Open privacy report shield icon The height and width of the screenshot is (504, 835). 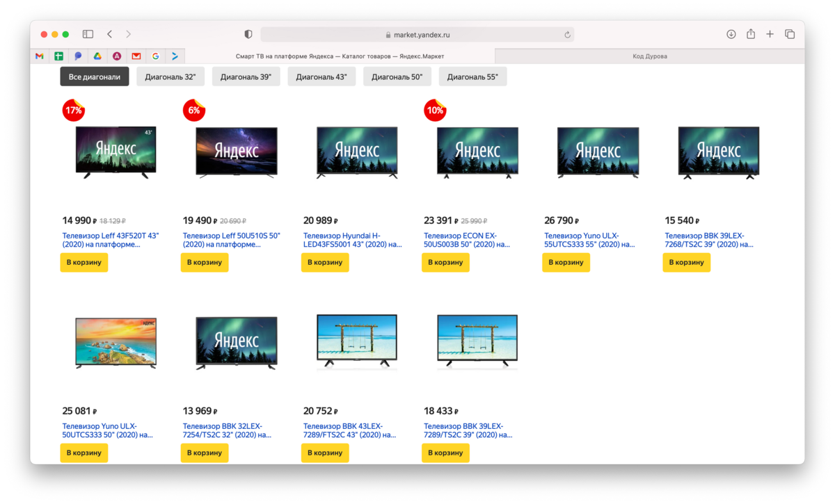(x=248, y=34)
